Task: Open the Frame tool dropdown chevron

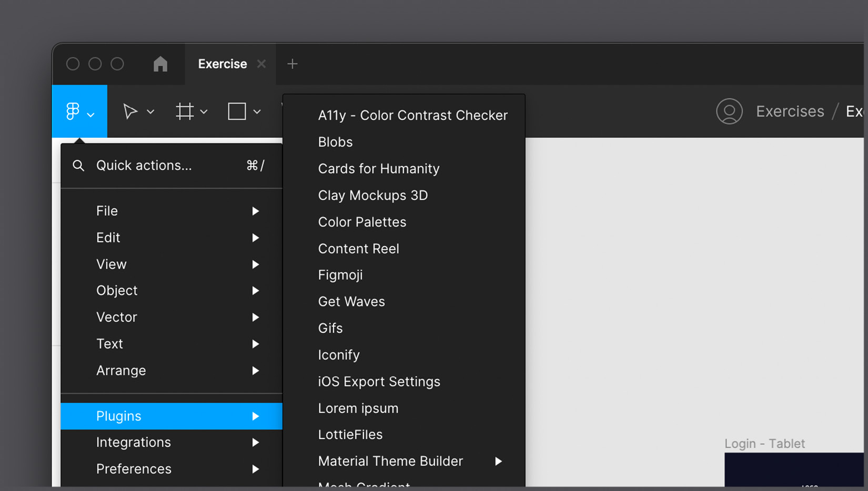Action: 204,112
